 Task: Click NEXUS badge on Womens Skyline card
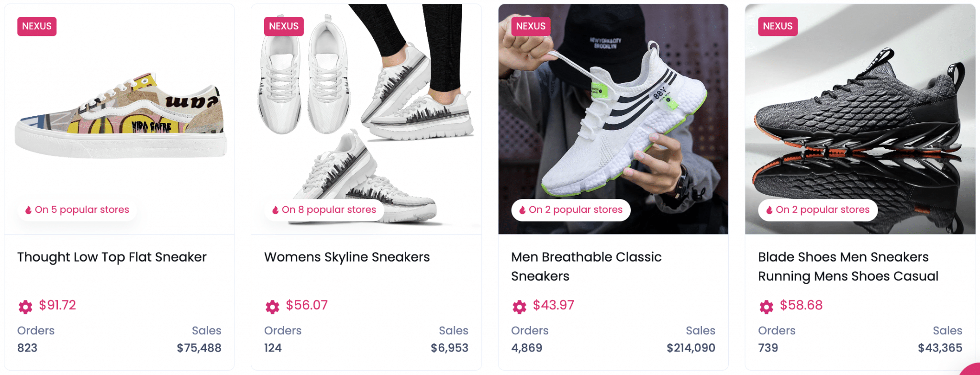coord(284,26)
